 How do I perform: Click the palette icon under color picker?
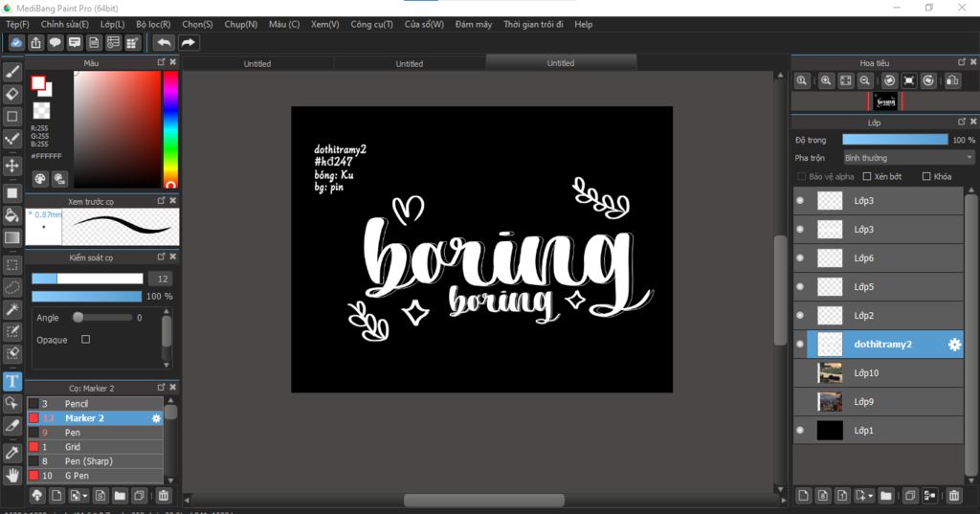tap(40, 179)
